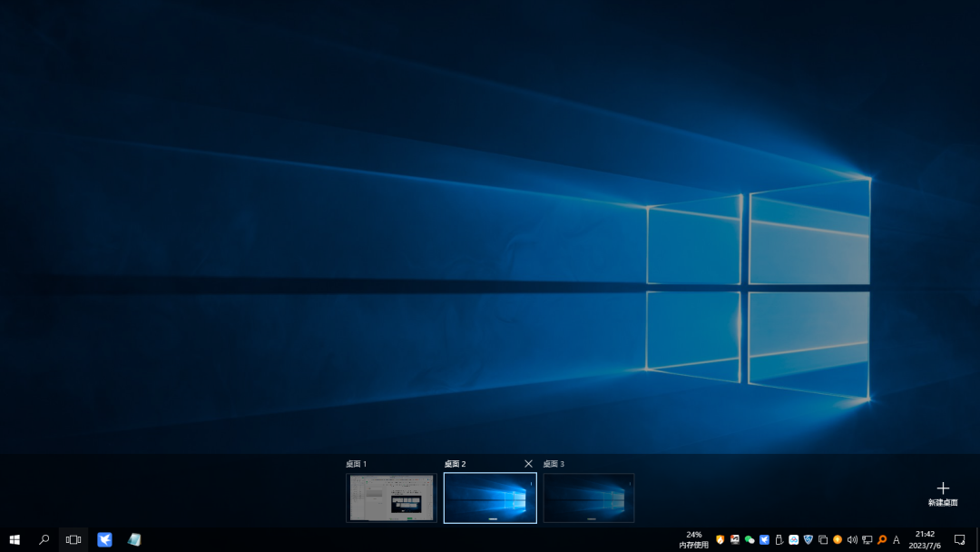Open the chart monitor tray icon

pyautogui.click(x=735, y=539)
